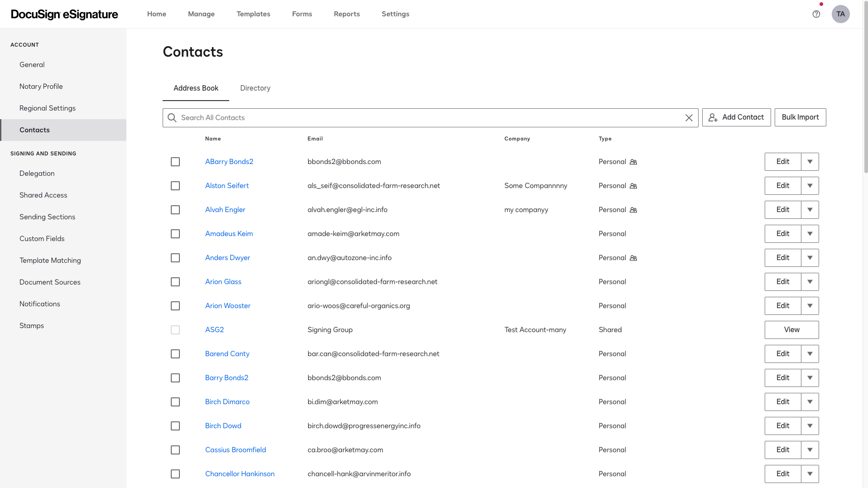This screenshot has height=488, width=868.
Task: Click the shared people icon in Anders Dwyer row
Action: (633, 258)
